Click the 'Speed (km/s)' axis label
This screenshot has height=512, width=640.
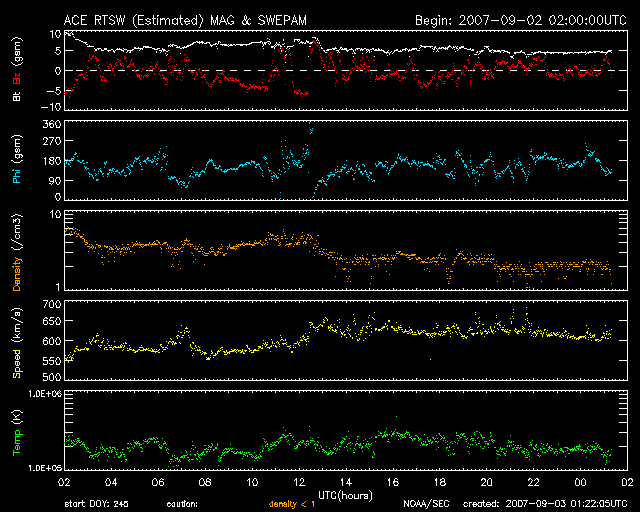[17, 343]
